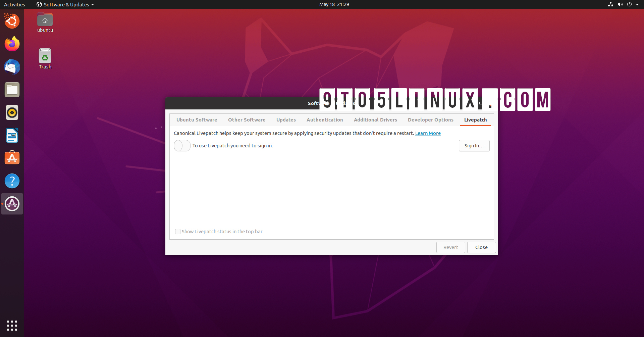This screenshot has height=337, width=644.
Task: Select the Livepatch tab
Action: pos(475,120)
